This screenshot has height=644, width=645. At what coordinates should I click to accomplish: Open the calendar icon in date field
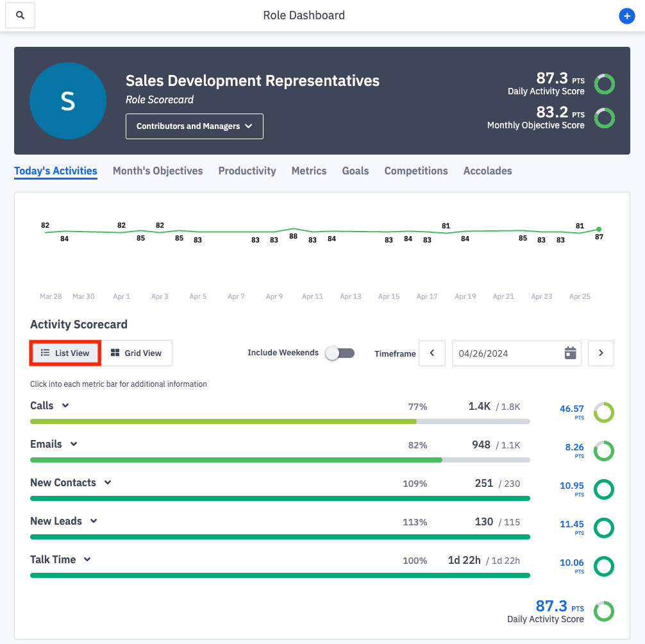(570, 353)
